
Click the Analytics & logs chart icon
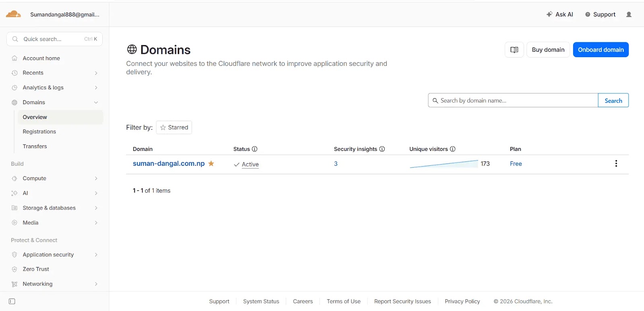click(x=14, y=88)
